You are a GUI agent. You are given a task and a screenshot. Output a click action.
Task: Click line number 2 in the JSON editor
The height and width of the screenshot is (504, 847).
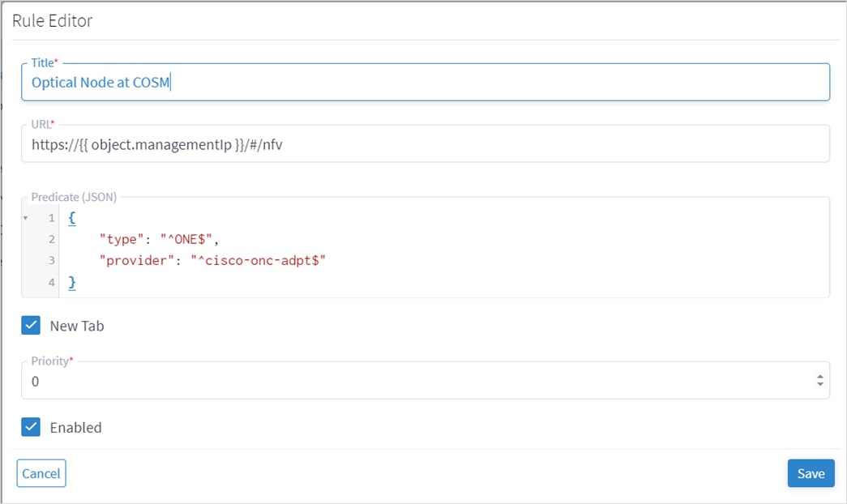point(51,239)
